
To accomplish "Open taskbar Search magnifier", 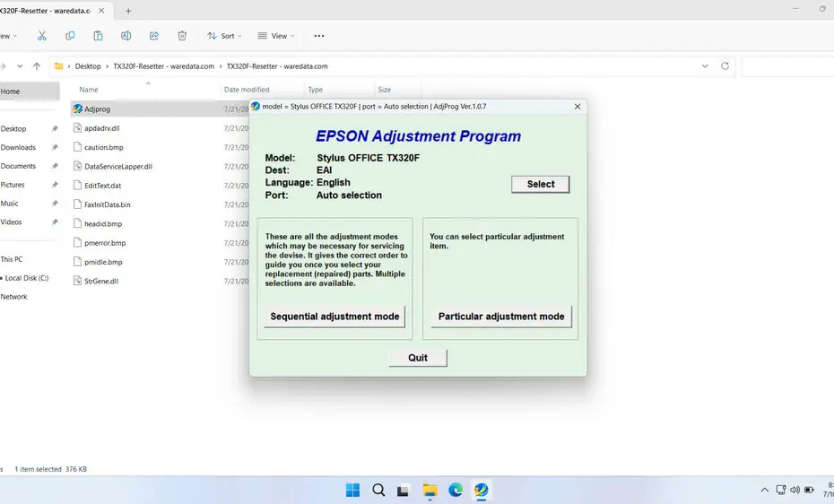I will coord(378,490).
